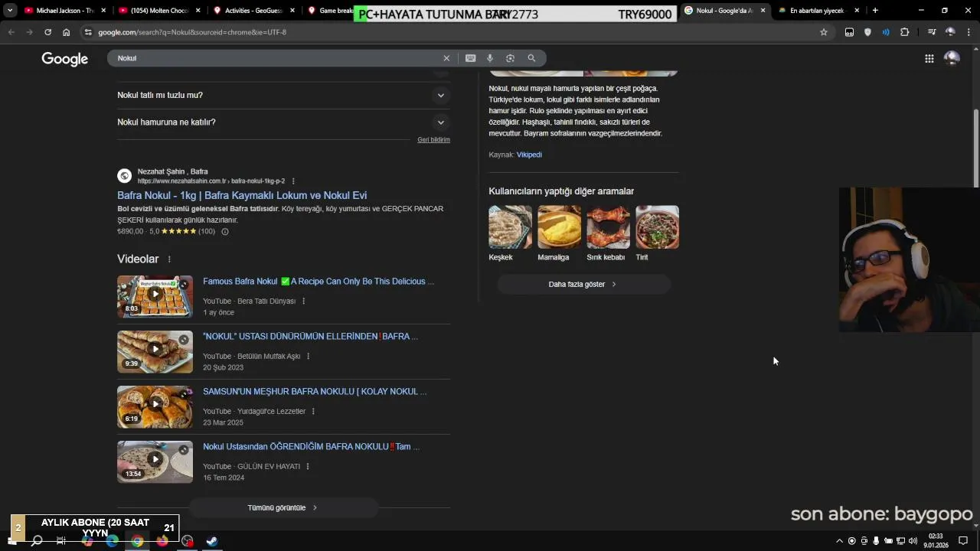Bookmark this page with the star icon

pos(824,32)
